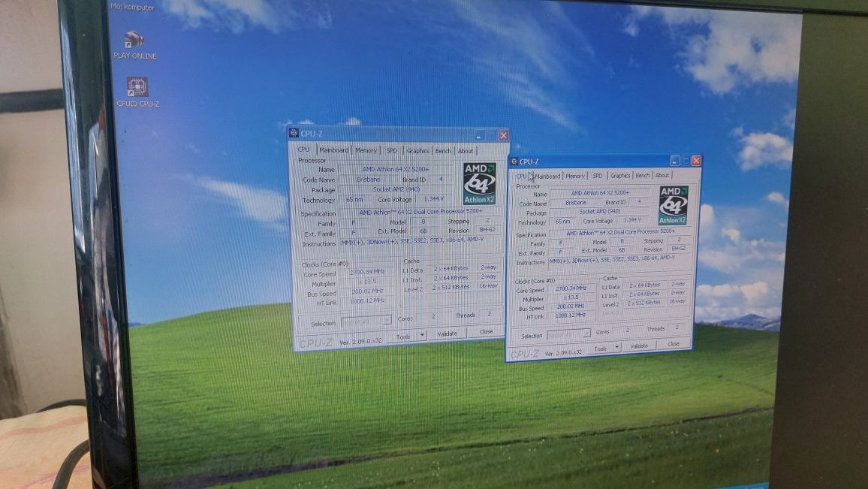Screen dimensions: 868x489
Task: Open the CPUID CPU-Z desktop shortcut
Action: point(137,92)
